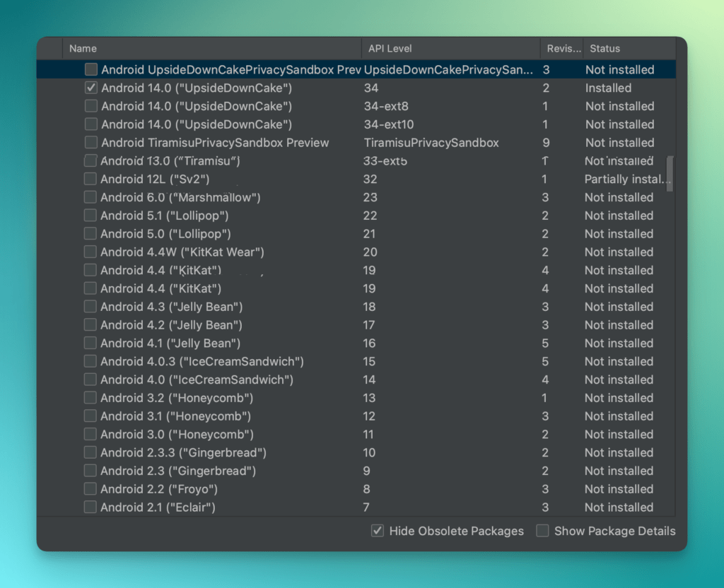Click the 'Partially instal...' status cell

pyautogui.click(x=628, y=179)
